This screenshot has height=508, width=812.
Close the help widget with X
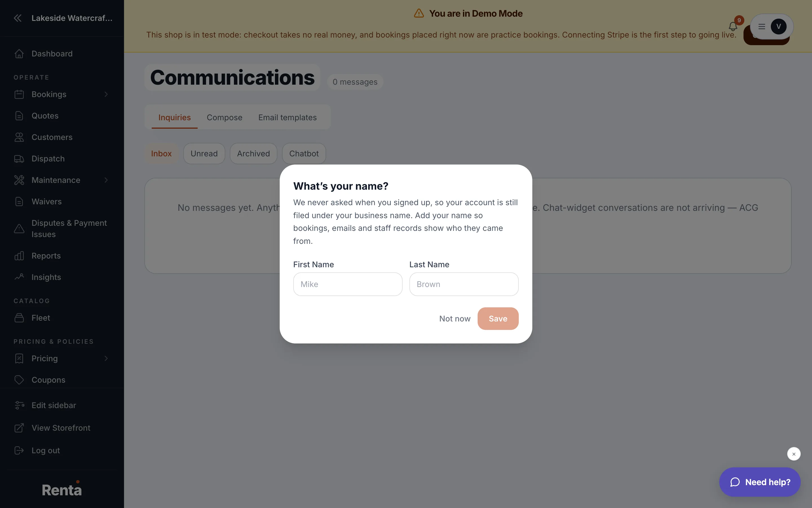[x=794, y=454]
